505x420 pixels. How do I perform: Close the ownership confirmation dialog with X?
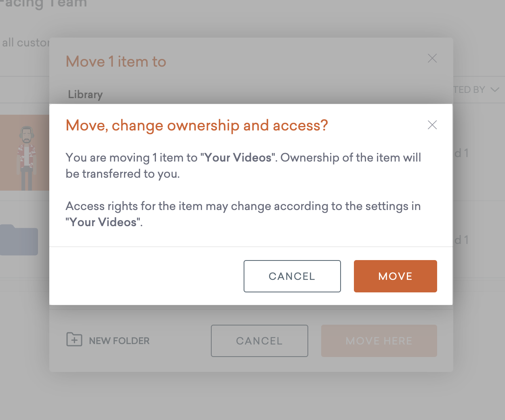tap(432, 125)
